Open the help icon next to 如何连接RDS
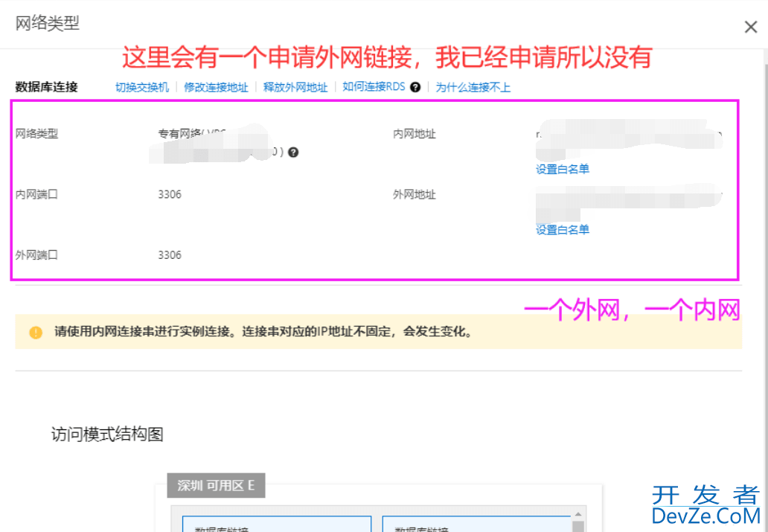This screenshot has width=768, height=532. (415, 87)
